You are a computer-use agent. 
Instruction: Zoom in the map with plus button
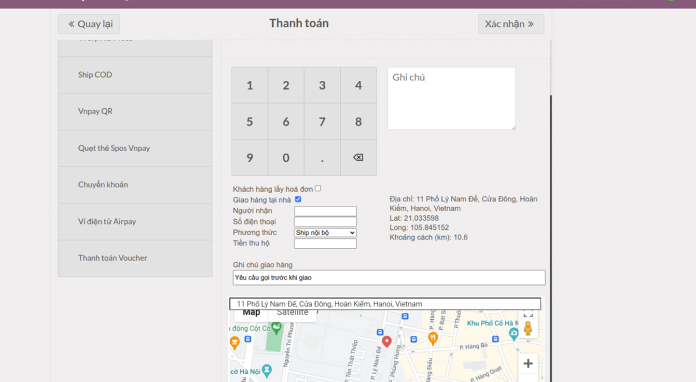click(528, 364)
